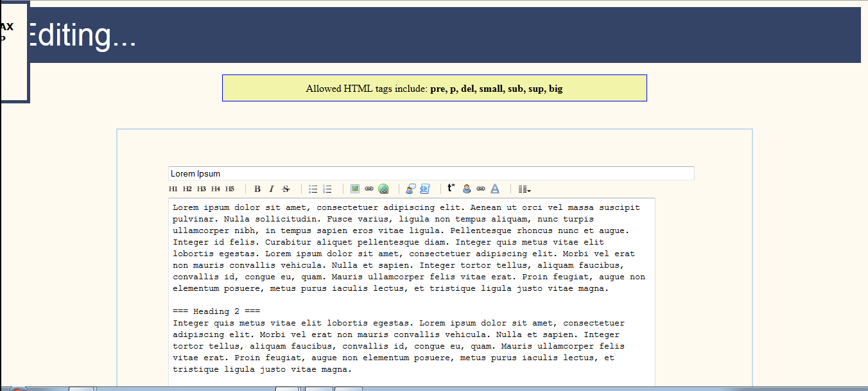Open the speech bubble comment icon
868x391 pixels.
(409, 188)
